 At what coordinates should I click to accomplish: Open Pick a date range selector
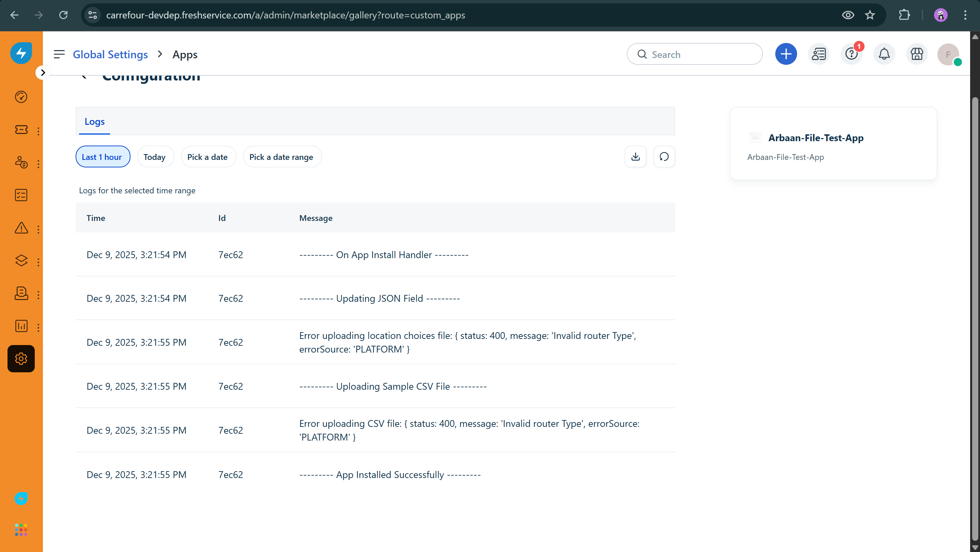point(281,157)
